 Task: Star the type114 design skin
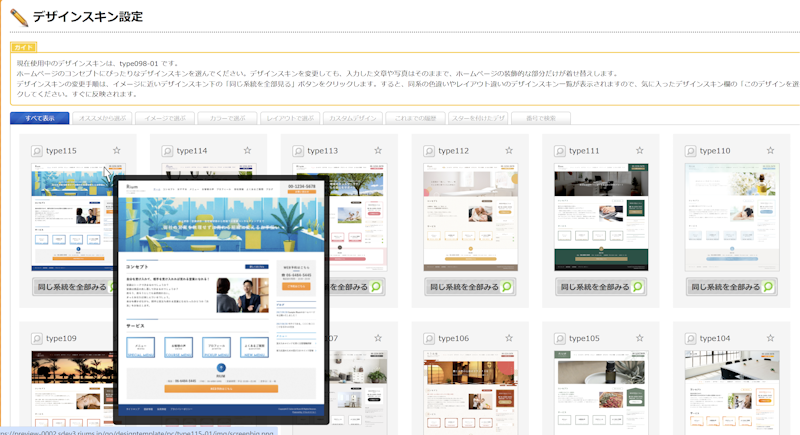pyautogui.click(x=247, y=150)
